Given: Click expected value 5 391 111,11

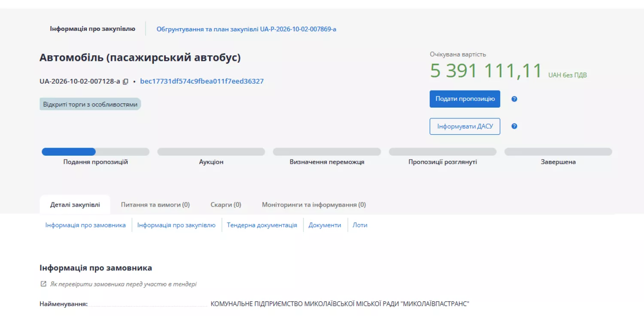Looking at the screenshot, I should click(486, 71).
